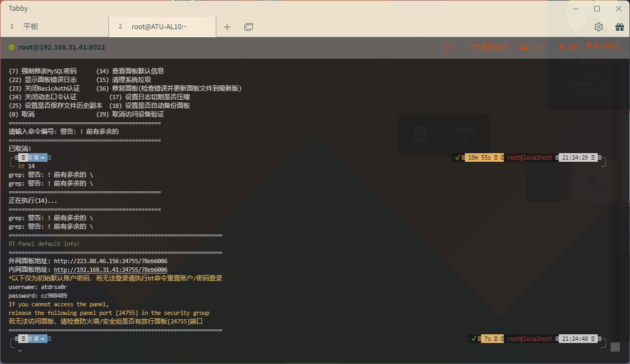The image size is (630, 364).
Task: Select the root@ATU-AL10:~ tab
Action: coord(162,26)
